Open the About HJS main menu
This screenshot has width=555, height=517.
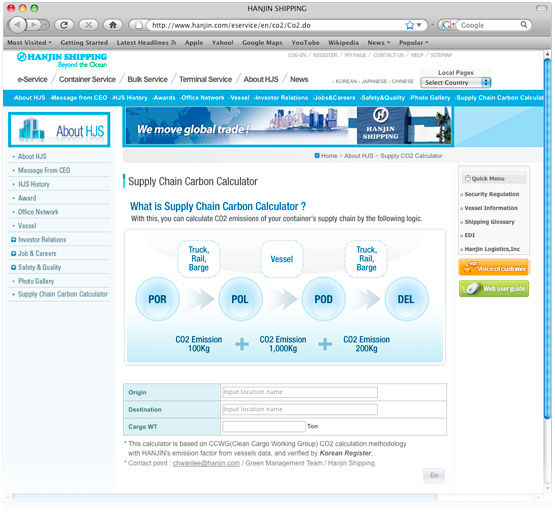pyautogui.click(x=261, y=79)
